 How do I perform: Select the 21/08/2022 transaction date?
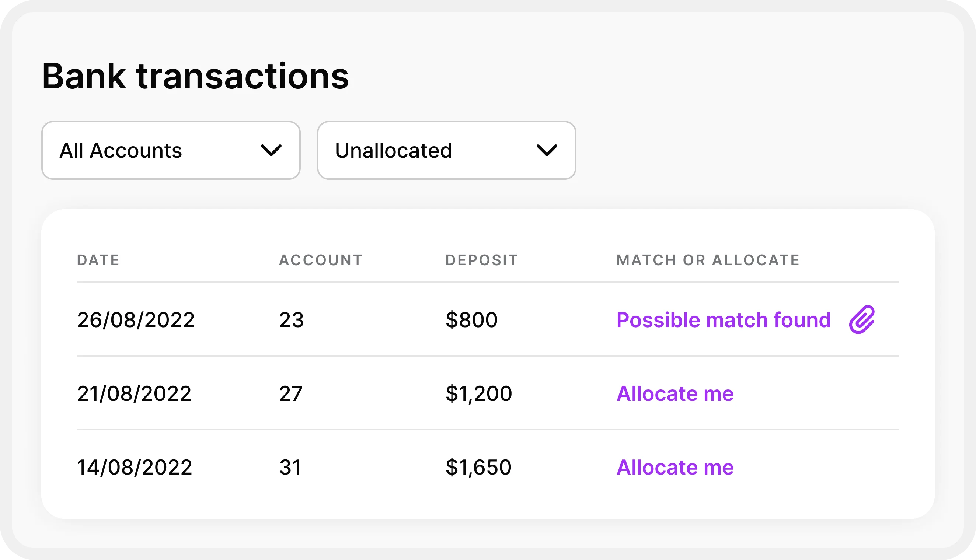(x=134, y=393)
